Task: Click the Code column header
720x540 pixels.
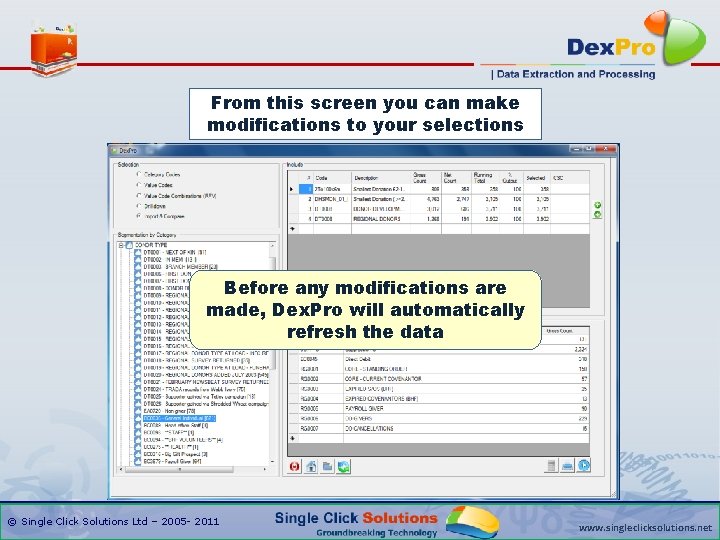Action: tap(332, 178)
